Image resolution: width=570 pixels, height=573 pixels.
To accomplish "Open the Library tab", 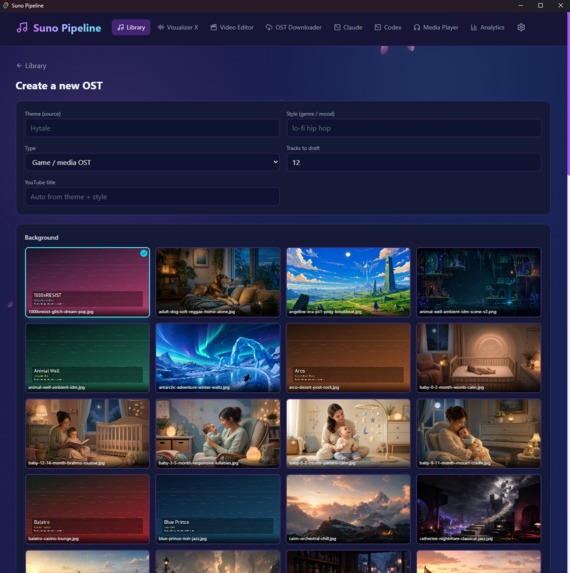I will [131, 27].
